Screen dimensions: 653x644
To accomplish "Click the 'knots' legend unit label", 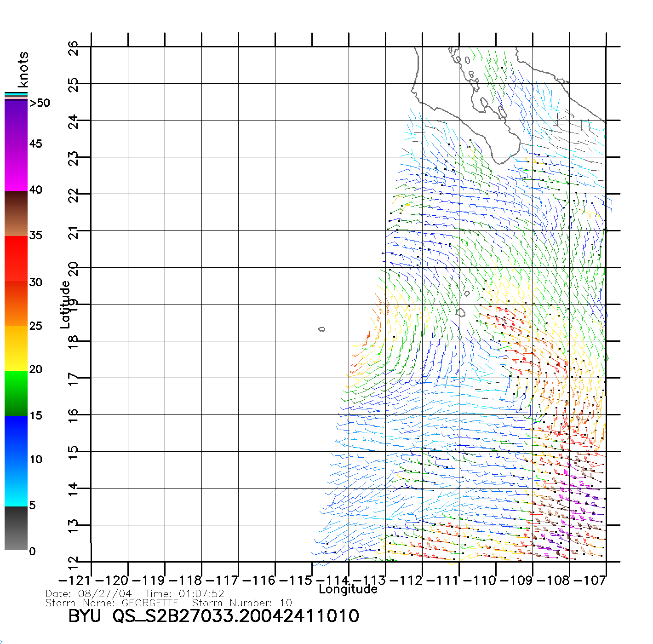I will [x=23, y=69].
